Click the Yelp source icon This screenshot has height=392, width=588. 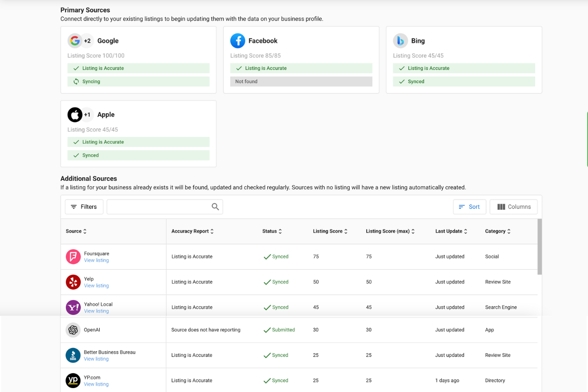click(x=73, y=282)
